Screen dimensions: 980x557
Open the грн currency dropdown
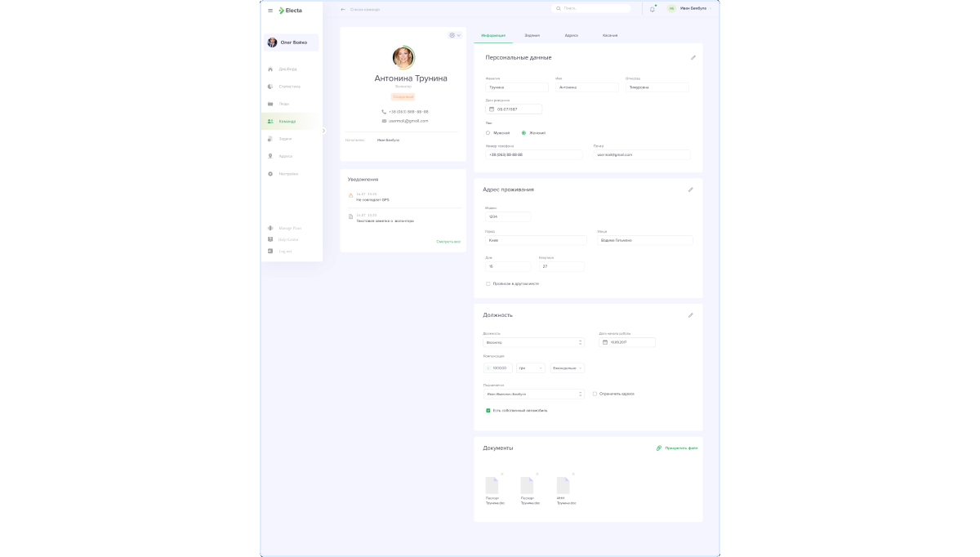click(x=531, y=368)
